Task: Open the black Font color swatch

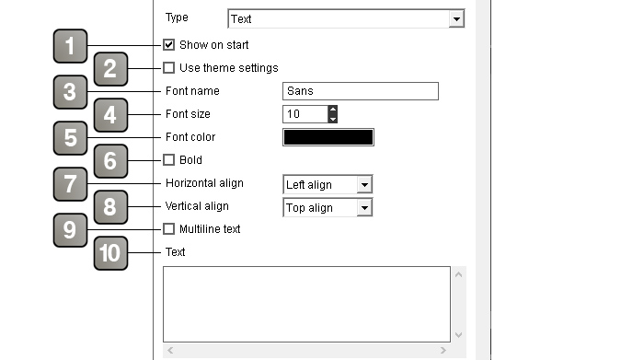Action: tap(328, 137)
